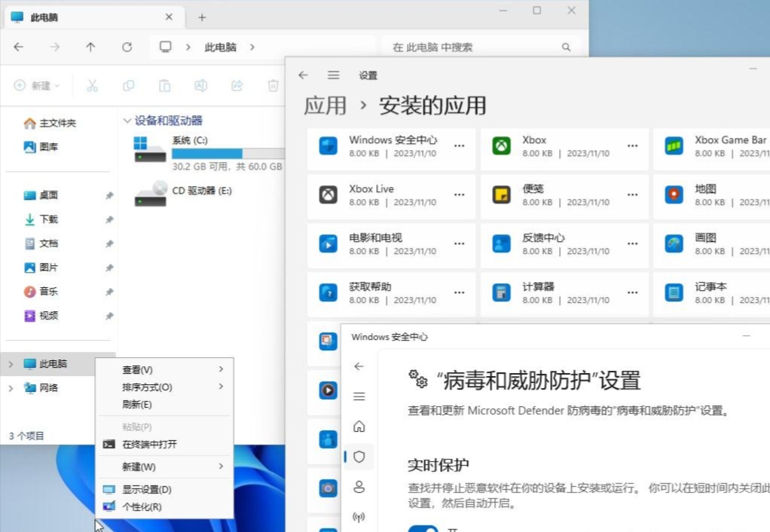770x532 pixels.
Task: Select the shield protection icon in Security sidebar
Action: click(x=359, y=457)
